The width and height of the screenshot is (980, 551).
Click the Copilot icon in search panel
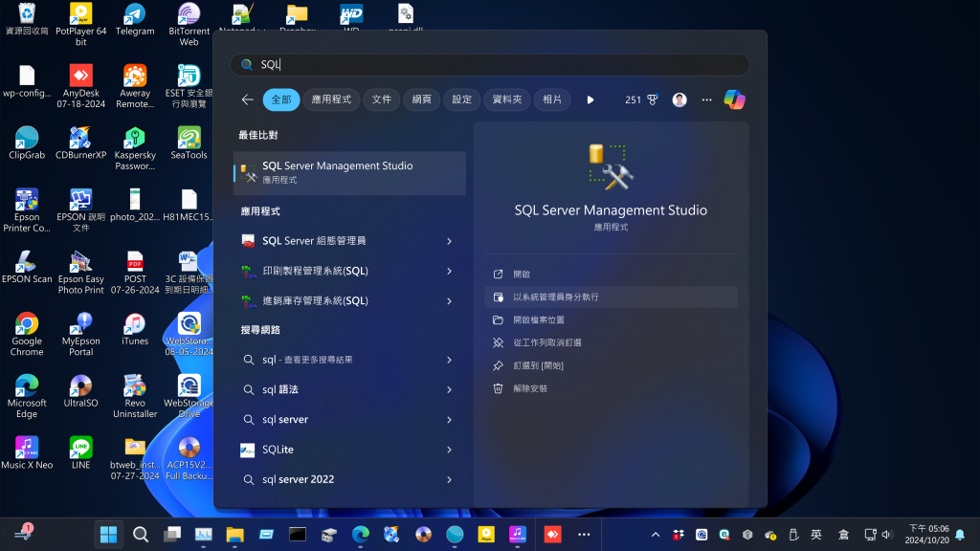(734, 99)
